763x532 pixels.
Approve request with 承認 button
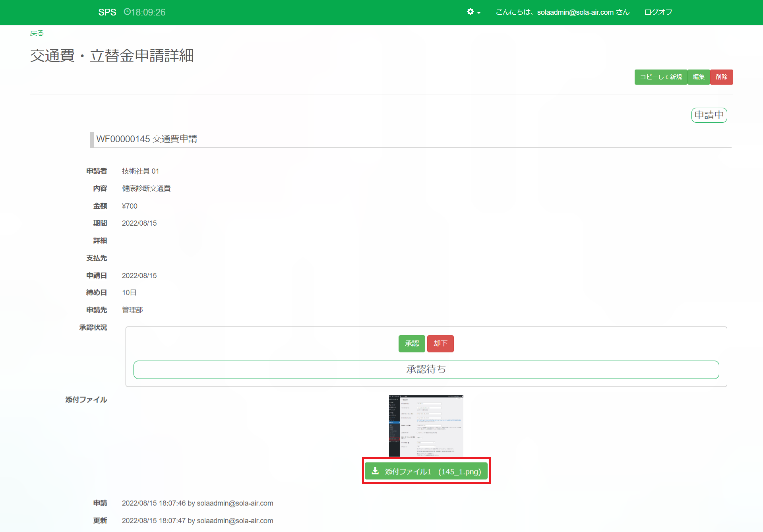click(x=412, y=343)
